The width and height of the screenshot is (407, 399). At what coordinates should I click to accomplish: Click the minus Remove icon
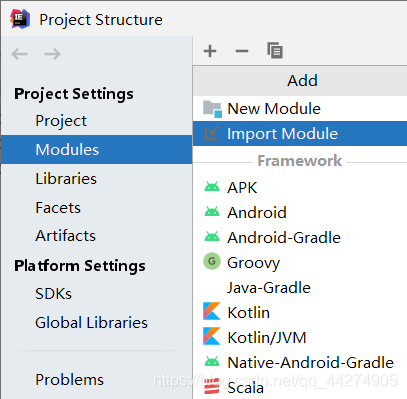click(x=242, y=51)
